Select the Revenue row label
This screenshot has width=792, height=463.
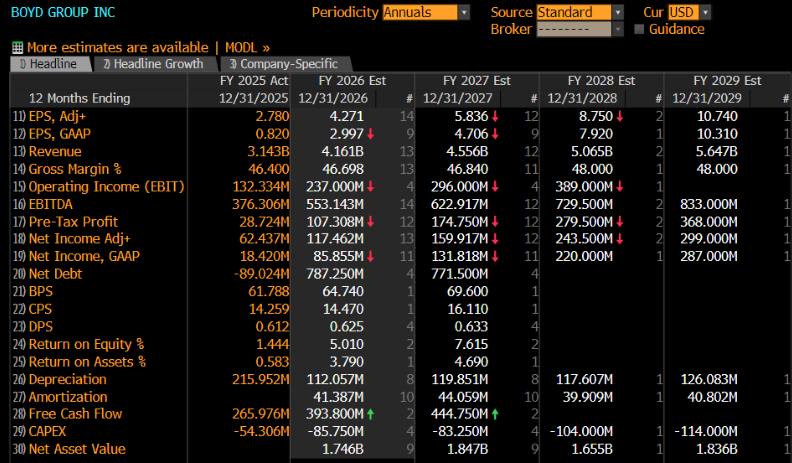click(55, 151)
